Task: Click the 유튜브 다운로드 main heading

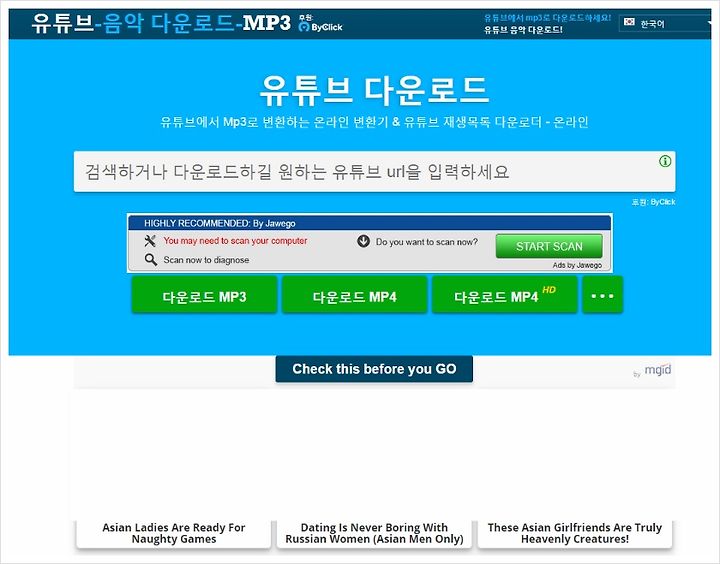Action: pyautogui.click(x=374, y=90)
